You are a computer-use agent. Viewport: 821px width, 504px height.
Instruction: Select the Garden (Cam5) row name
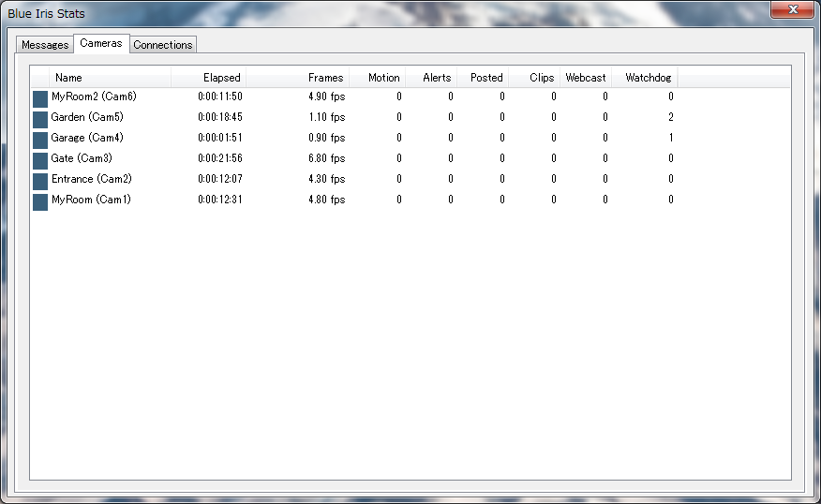[x=87, y=117]
